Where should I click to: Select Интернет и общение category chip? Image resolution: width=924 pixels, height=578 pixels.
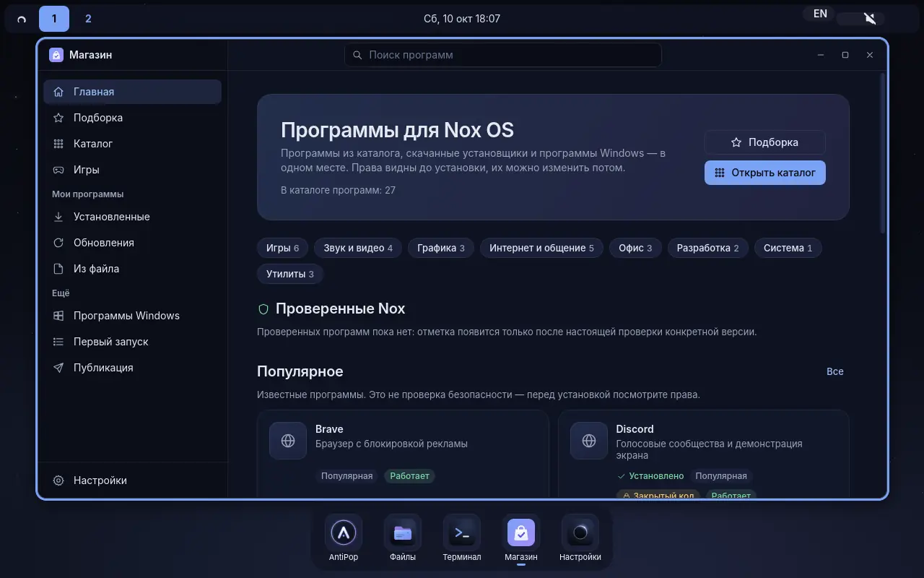(541, 248)
